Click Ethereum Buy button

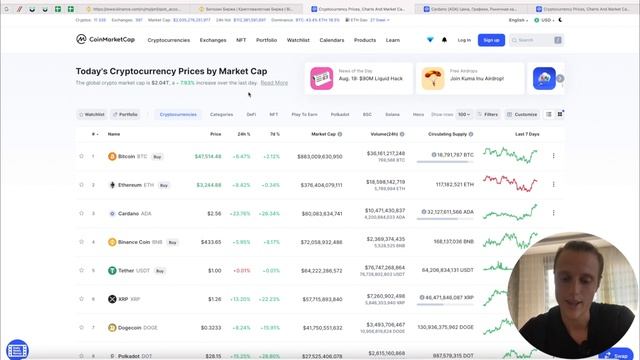tap(164, 185)
